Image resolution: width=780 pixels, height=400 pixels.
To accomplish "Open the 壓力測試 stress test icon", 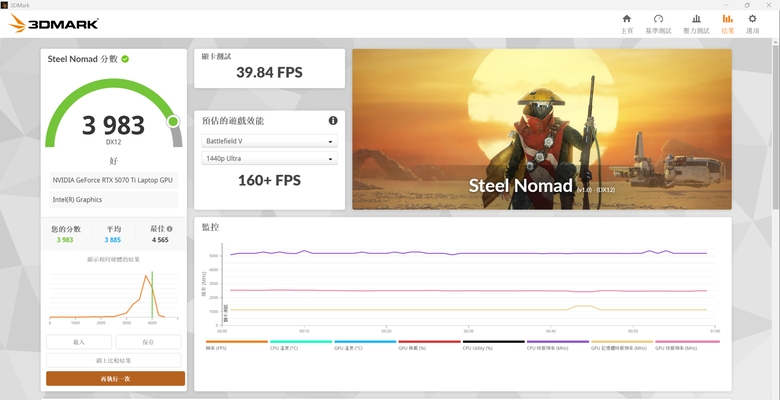I will tap(696, 19).
